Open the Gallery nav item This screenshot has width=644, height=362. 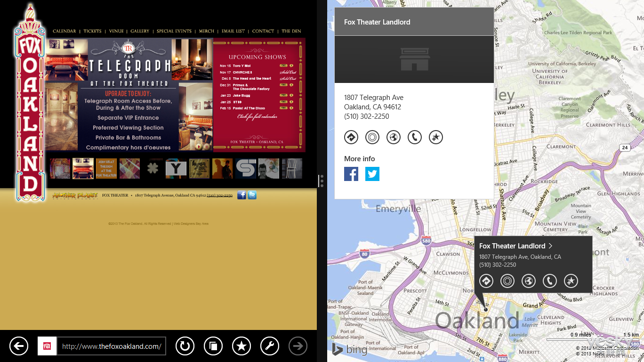pyautogui.click(x=140, y=31)
